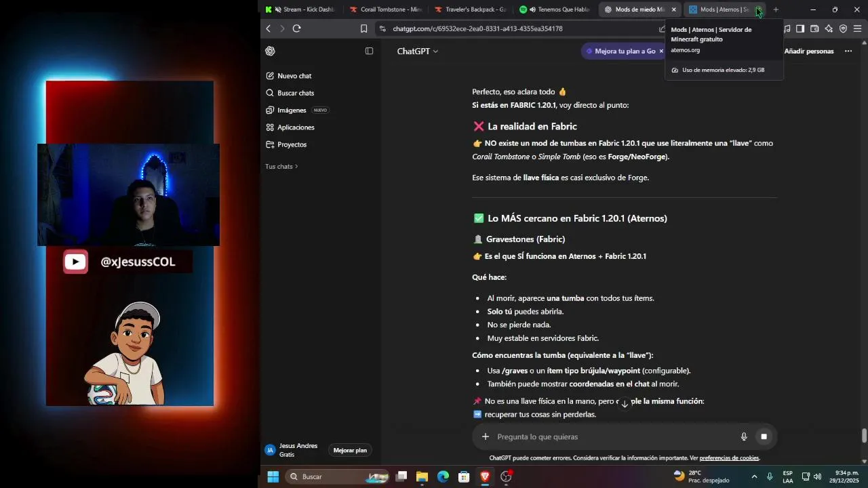This screenshot has width=868, height=488.
Task: Show hidden system tray icons
Action: 754,476
